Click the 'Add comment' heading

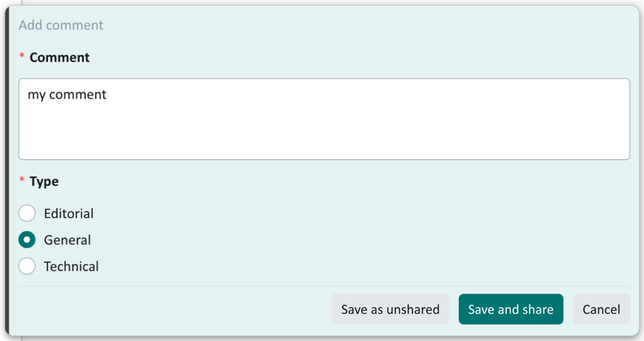coord(61,25)
